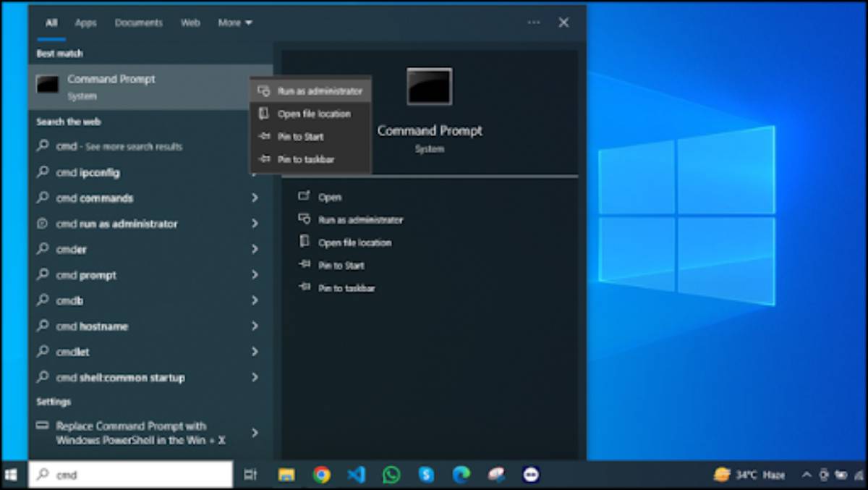Select the 'cmd commands' suggestion
This screenshot has width=868, height=490.
[150, 198]
